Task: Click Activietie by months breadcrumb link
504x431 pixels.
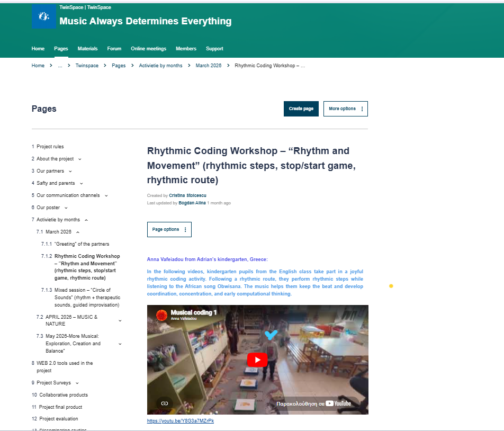Action: click(160, 66)
